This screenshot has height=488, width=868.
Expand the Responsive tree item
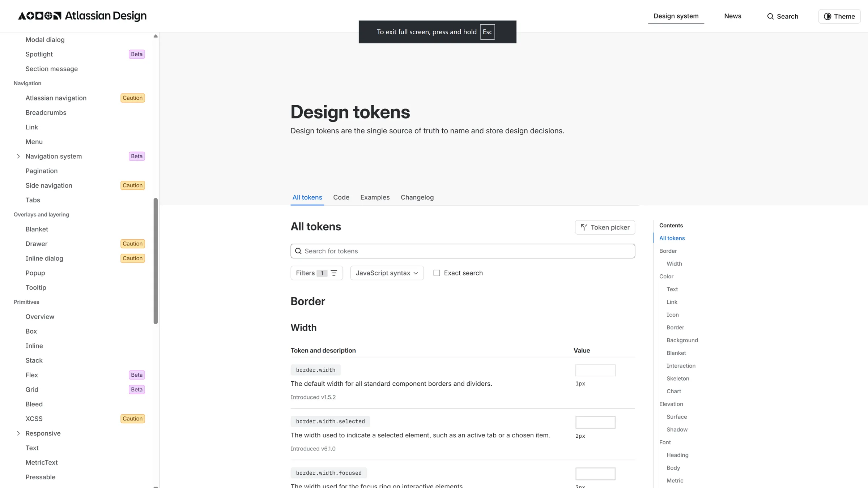click(18, 433)
